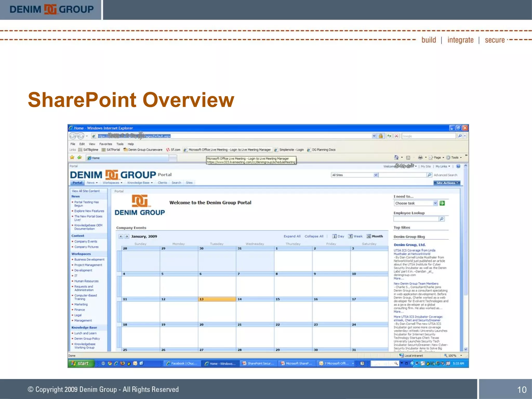The width and height of the screenshot is (532, 399).
Task: Open the address bar history dropdown
Action: click(x=374, y=136)
